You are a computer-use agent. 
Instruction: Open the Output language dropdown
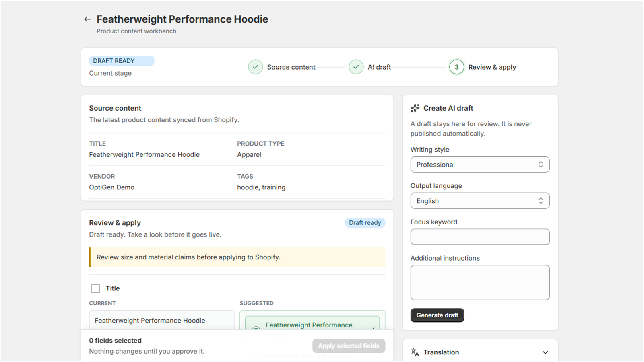[x=480, y=201]
